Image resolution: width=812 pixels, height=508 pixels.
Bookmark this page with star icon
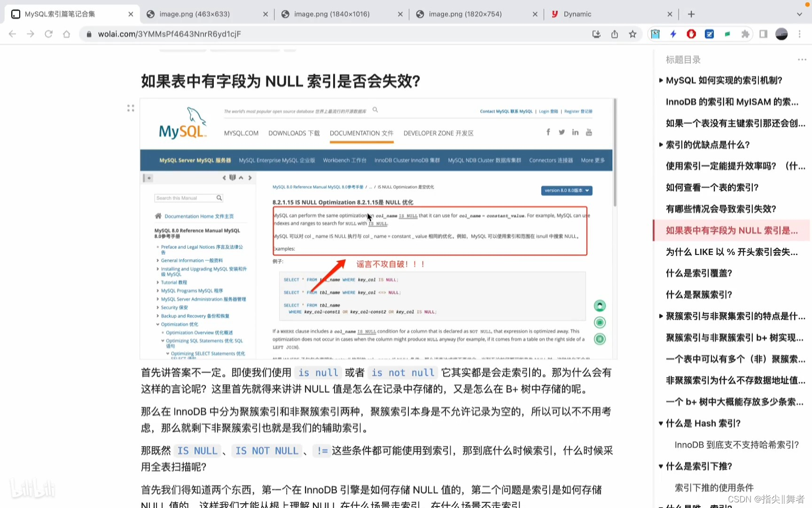[x=632, y=34]
